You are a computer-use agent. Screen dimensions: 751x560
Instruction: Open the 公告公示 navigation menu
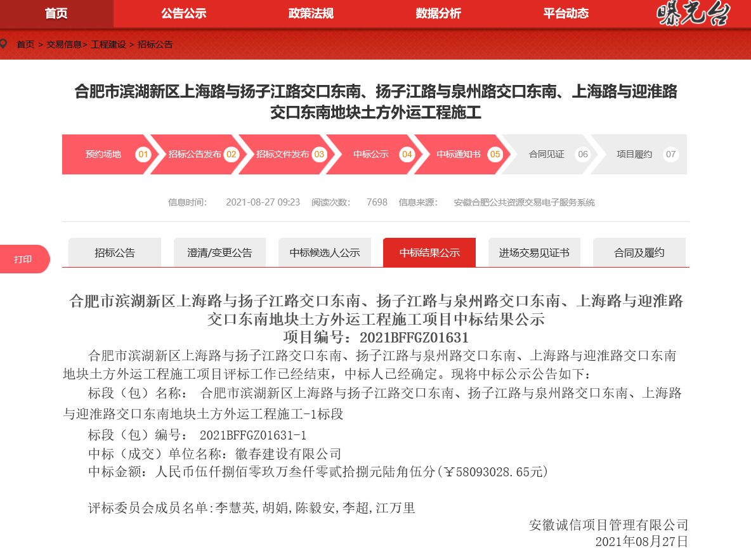[184, 13]
